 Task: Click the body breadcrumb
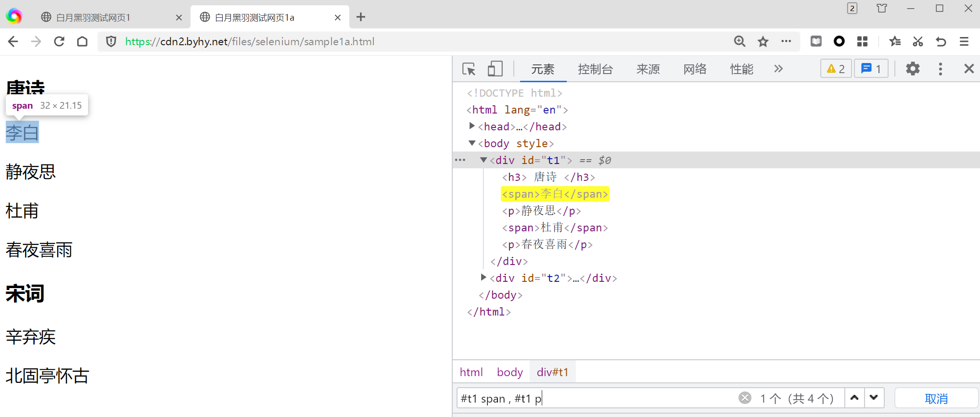510,372
